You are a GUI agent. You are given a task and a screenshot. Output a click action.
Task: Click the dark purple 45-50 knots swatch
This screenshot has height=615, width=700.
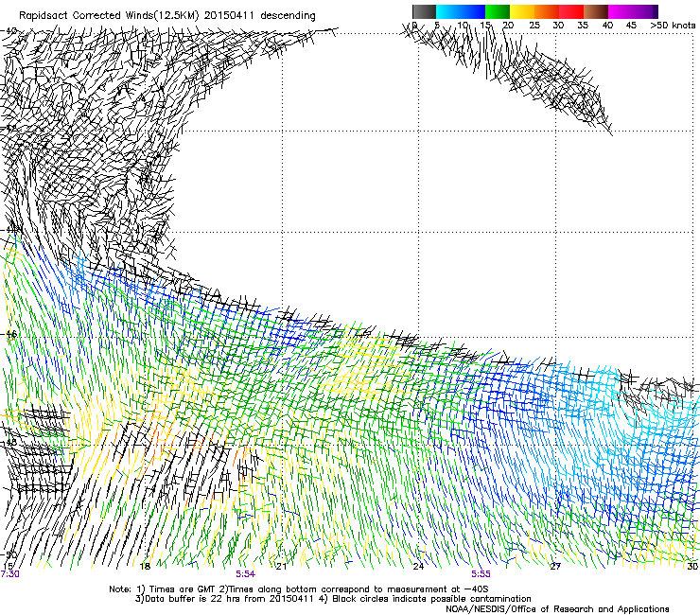pos(645,11)
